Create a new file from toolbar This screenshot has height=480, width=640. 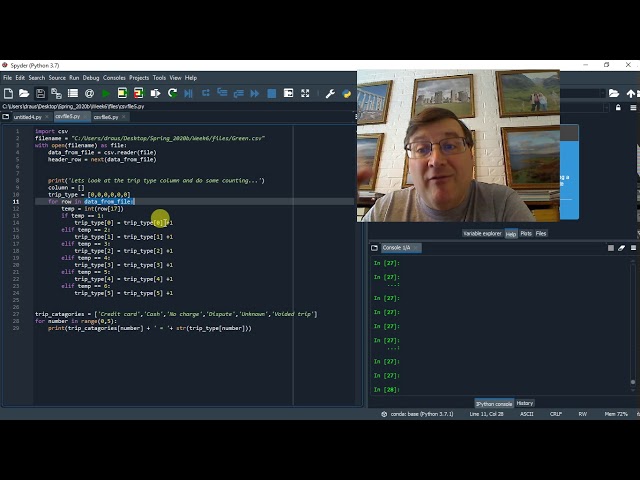8,93
